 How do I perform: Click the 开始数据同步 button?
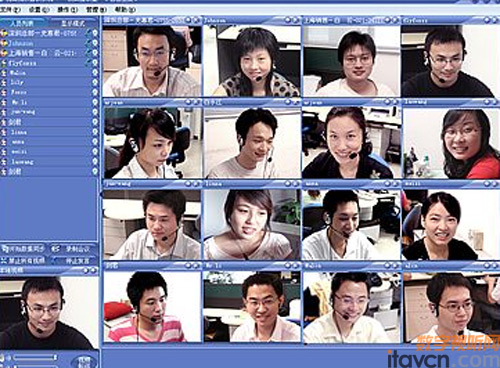(x=24, y=249)
